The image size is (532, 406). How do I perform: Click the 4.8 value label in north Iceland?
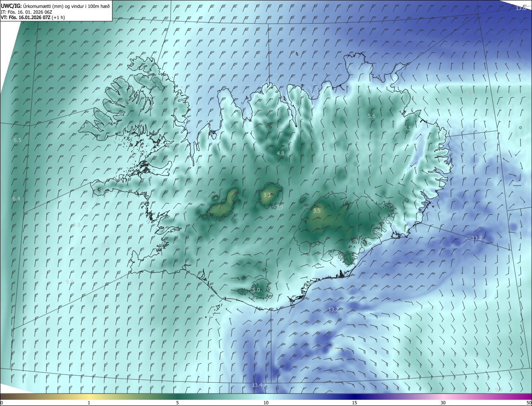pos(281,153)
